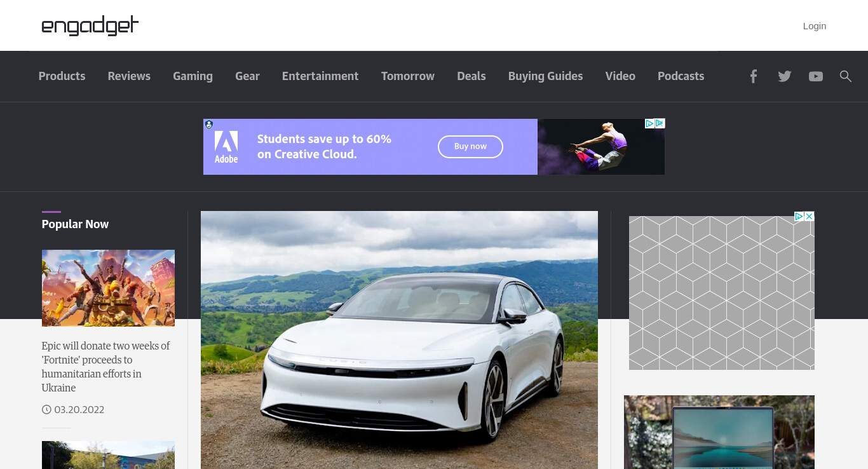This screenshot has height=469, width=868.
Task: Open the Products menu
Action: (62, 76)
